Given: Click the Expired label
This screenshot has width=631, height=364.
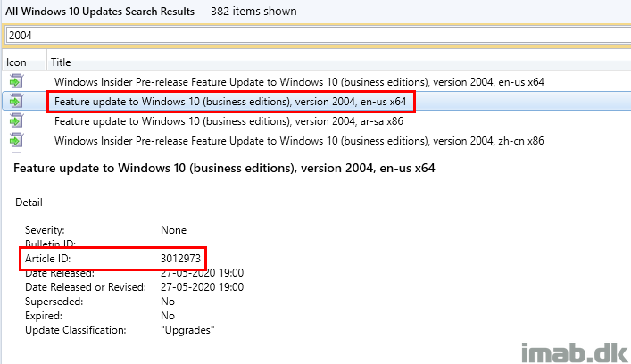Looking at the screenshot, I should tap(44, 316).
